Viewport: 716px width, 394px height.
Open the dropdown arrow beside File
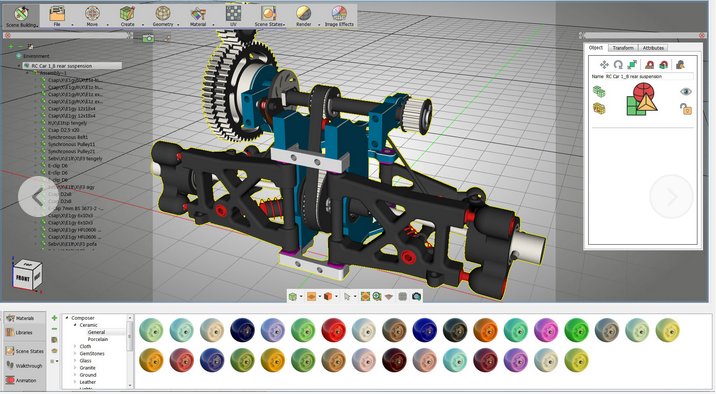pos(72,25)
